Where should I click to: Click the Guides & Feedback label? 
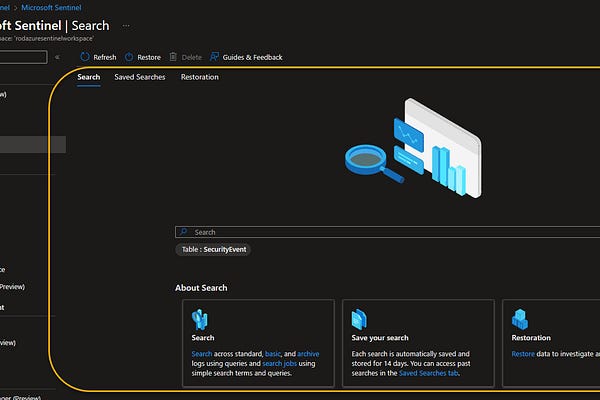253,57
